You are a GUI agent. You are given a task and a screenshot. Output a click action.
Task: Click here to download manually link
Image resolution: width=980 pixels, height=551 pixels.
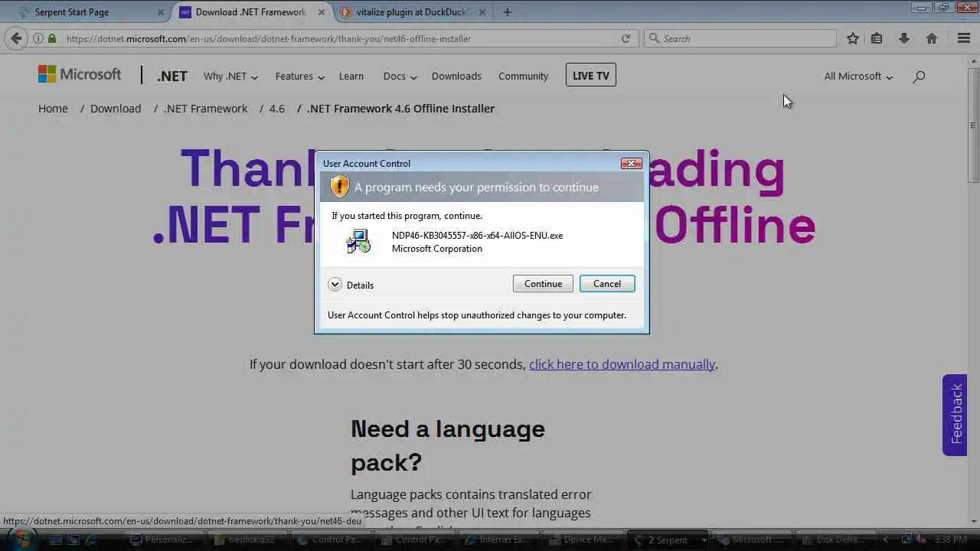click(x=622, y=364)
